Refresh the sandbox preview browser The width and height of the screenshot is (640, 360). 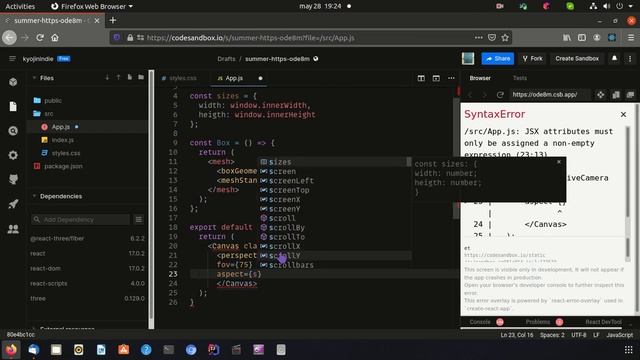point(500,95)
